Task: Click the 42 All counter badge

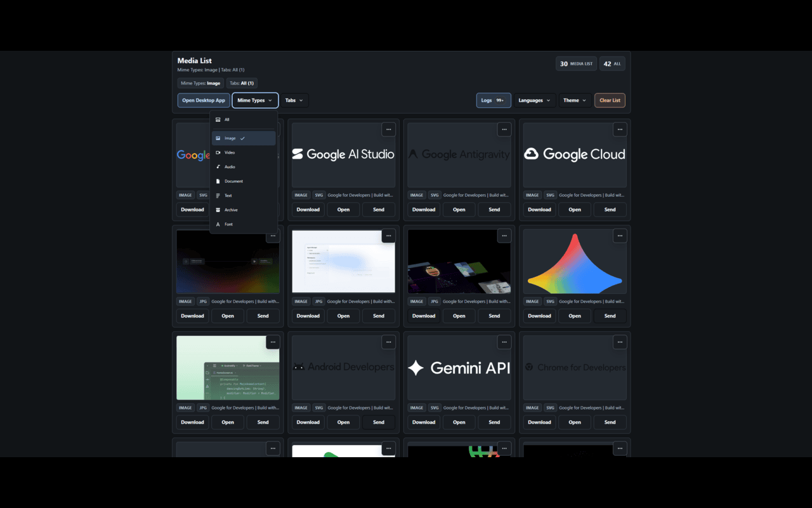Action: point(612,63)
